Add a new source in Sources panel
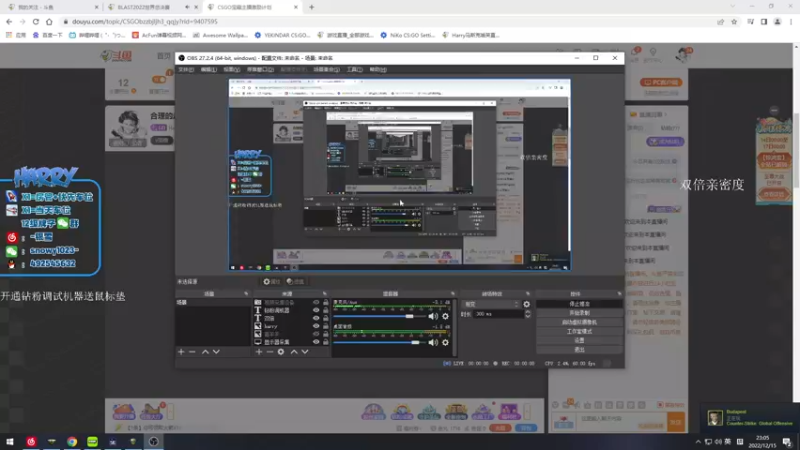This screenshot has height=450, width=800. coord(259,352)
